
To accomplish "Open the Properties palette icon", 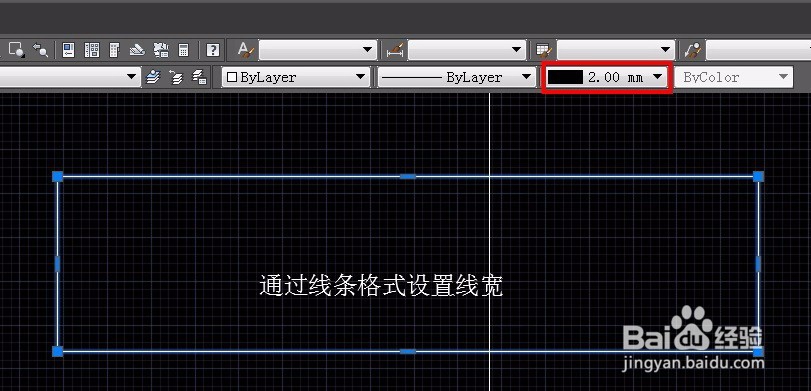I will (68, 50).
